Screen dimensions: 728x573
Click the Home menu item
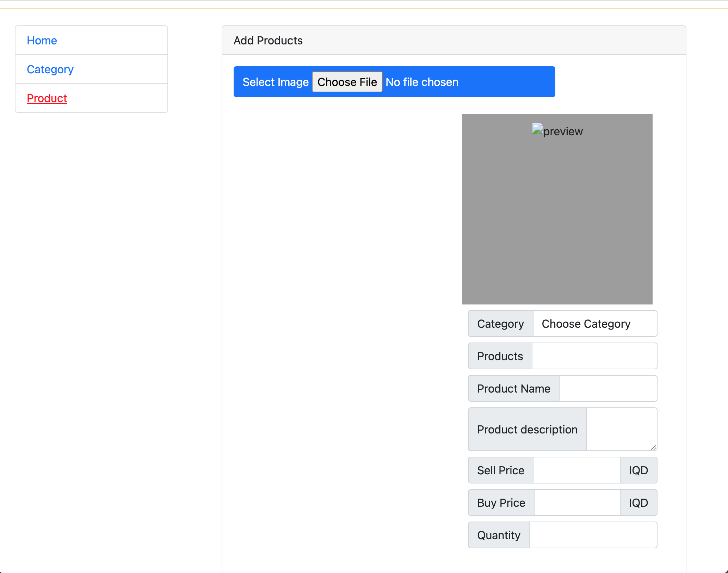(x=42, y=39)
